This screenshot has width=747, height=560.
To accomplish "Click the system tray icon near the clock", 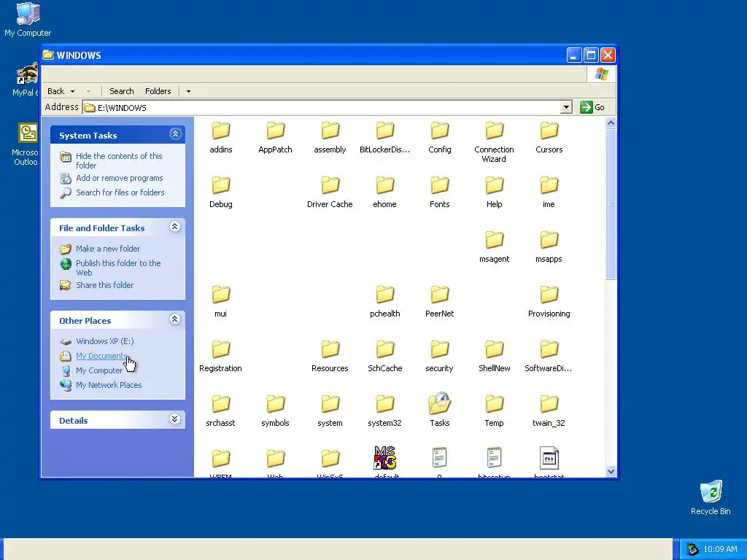I will (x=693, y=549).
